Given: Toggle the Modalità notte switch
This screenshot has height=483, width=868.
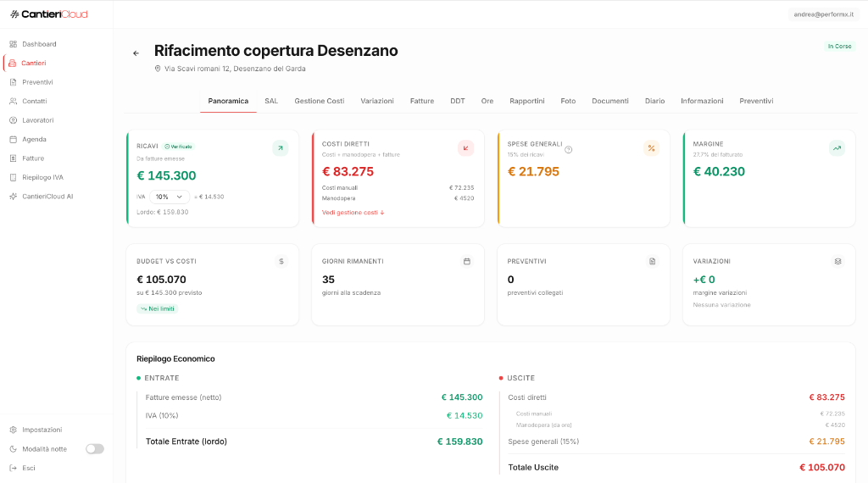Looking at the screenshot, I should point(95,449).
